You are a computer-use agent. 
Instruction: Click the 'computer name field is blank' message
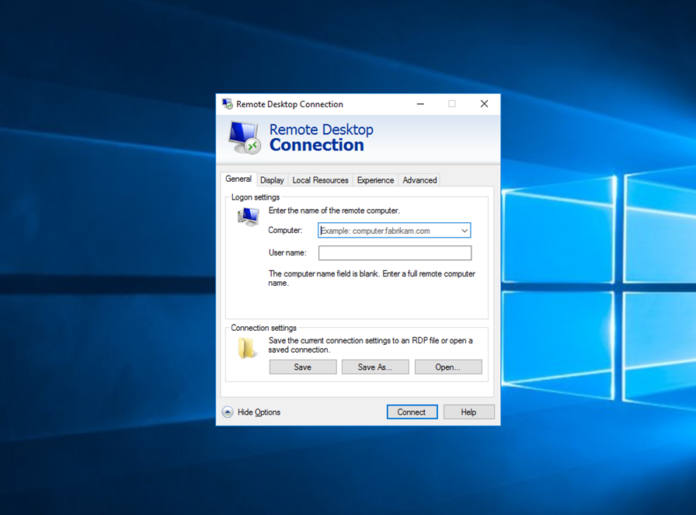[371, 278]
